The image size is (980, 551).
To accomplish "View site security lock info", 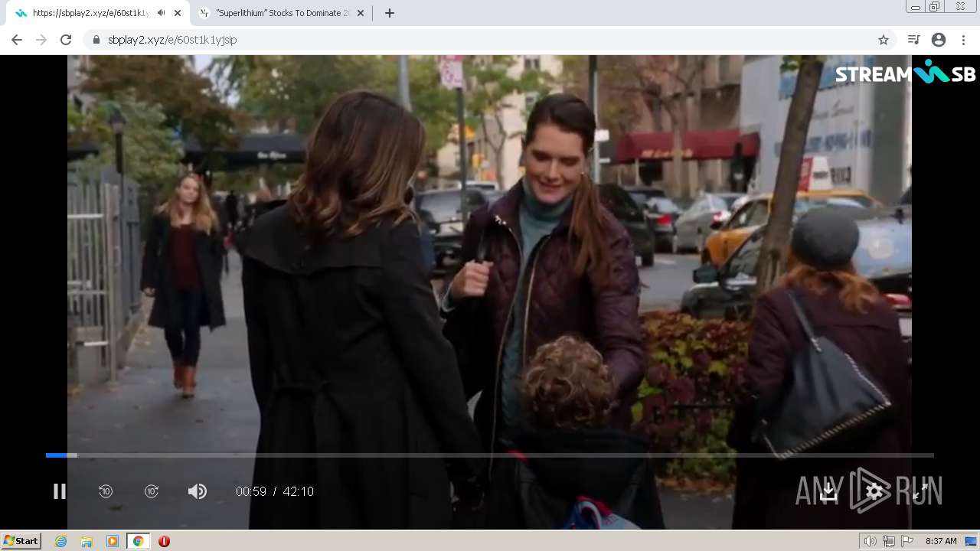I will tap(96, 40).
